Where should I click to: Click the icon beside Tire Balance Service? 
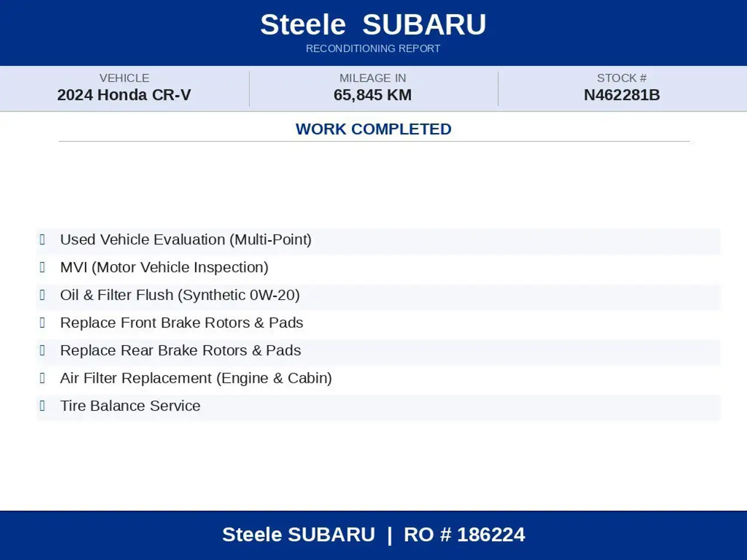42,406
